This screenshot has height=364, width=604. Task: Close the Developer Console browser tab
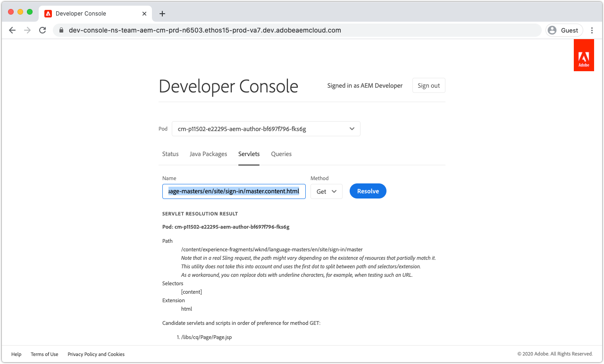click(x=145, y=14)
